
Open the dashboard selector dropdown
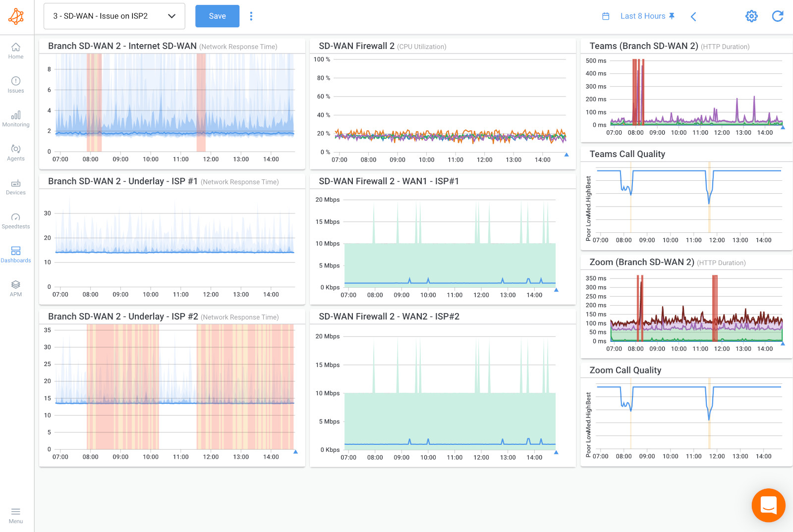pyautogui.click(x=114, y=16)
